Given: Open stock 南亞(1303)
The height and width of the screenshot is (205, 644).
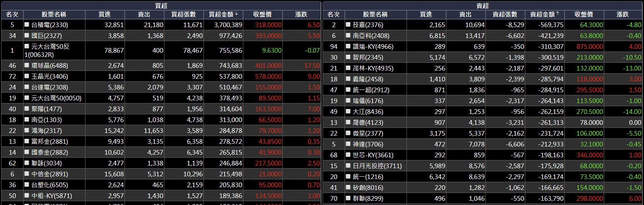Looking at the screenshot, I should pos(46,120).
